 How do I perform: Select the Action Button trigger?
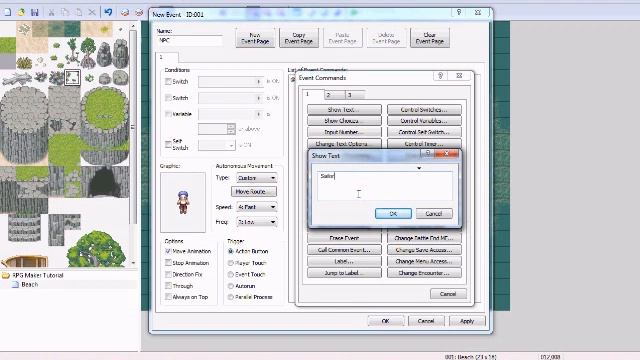(231, 251)
